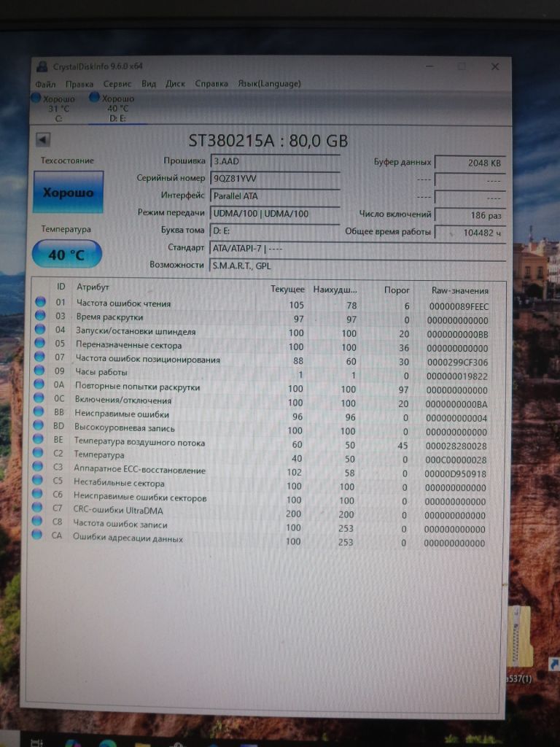Click the Хорошо health status button
The height and width of the screenshot is (747, 560).
pos(68,192)
